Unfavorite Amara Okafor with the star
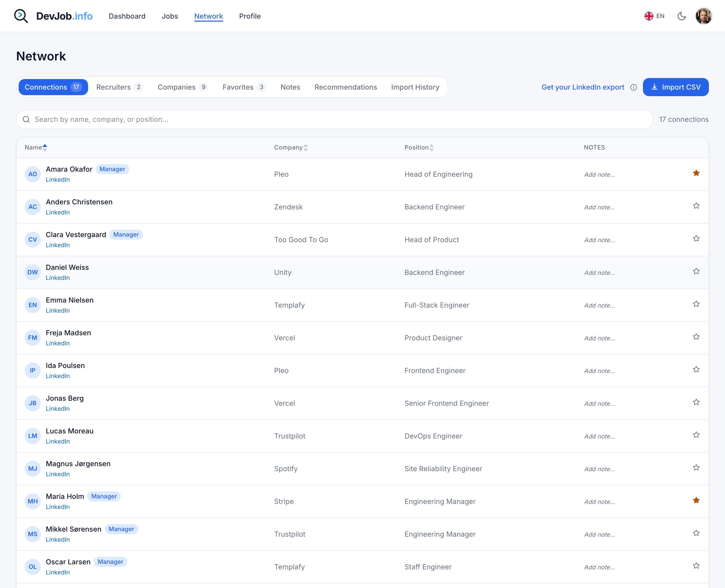The width and height of the screenshot is (725, 588). tap(696, 173)
